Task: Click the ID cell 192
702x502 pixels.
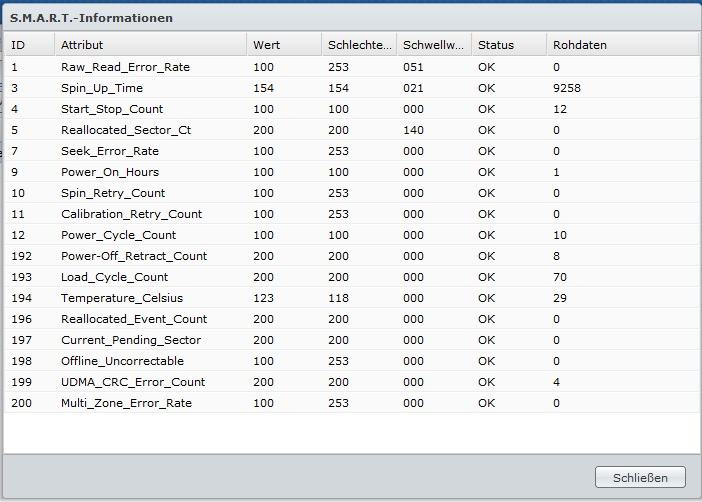Action: [x=21, y=256]
